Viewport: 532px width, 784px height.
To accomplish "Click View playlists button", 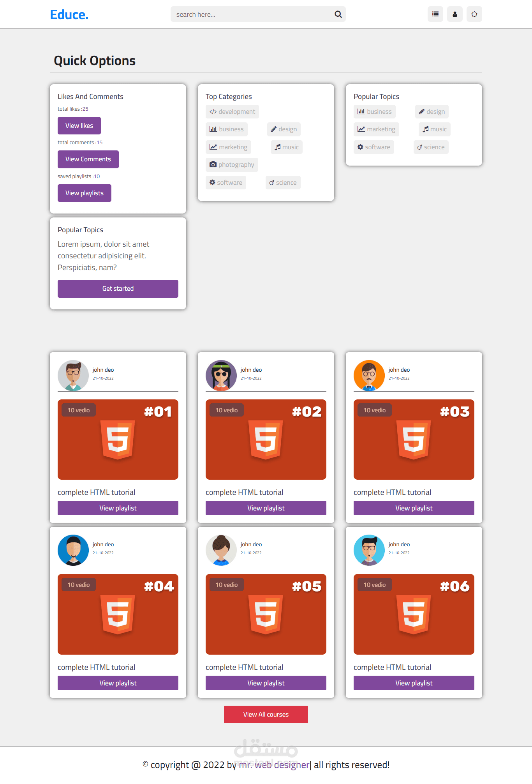I will [85, 193].
